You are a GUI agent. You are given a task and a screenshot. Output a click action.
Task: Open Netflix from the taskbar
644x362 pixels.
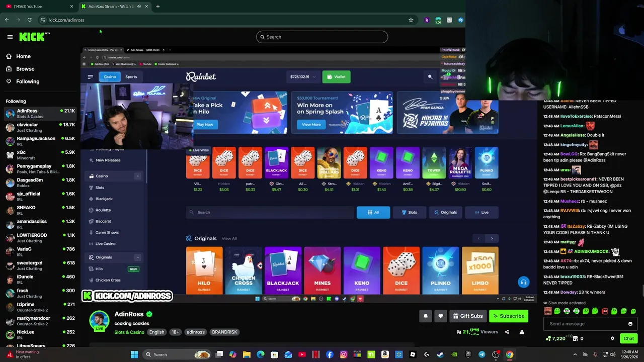(316, 354)
